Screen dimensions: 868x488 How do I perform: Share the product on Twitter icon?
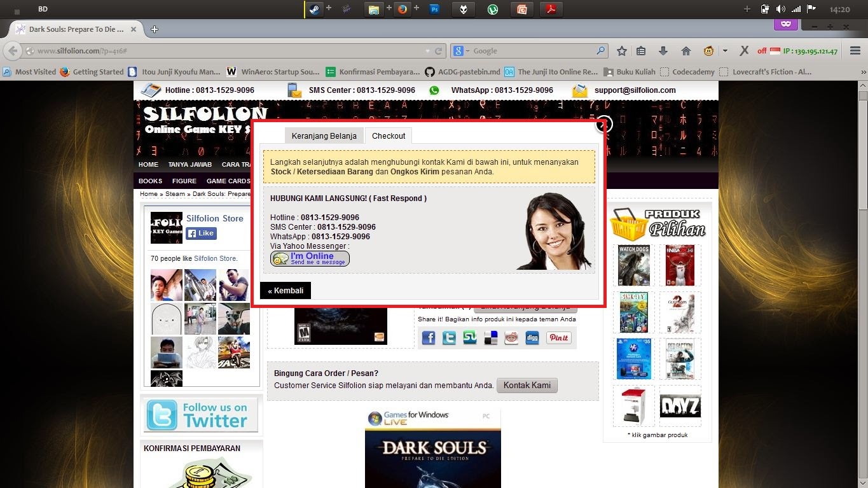[450, 338]
